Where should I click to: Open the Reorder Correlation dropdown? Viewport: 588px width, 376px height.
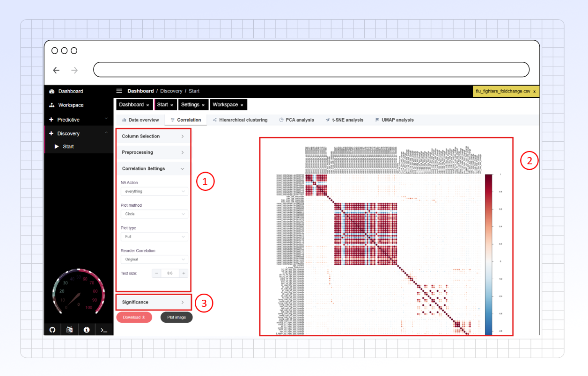[154, 259]
